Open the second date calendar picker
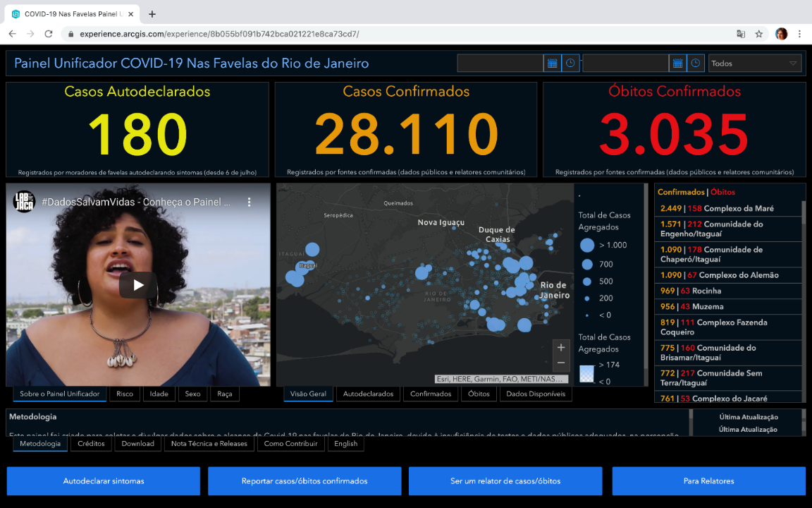 click(677, 64)
